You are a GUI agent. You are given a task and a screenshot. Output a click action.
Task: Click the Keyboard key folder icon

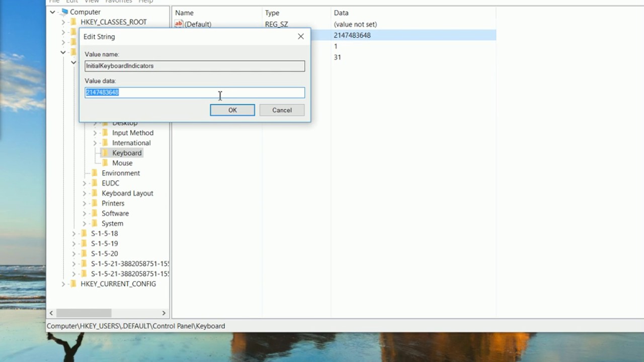point(105,153)
